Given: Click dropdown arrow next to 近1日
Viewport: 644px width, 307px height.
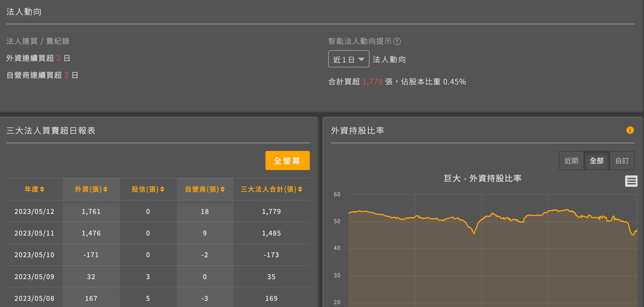Looking at the screenshot, I should tap(361, 59).
